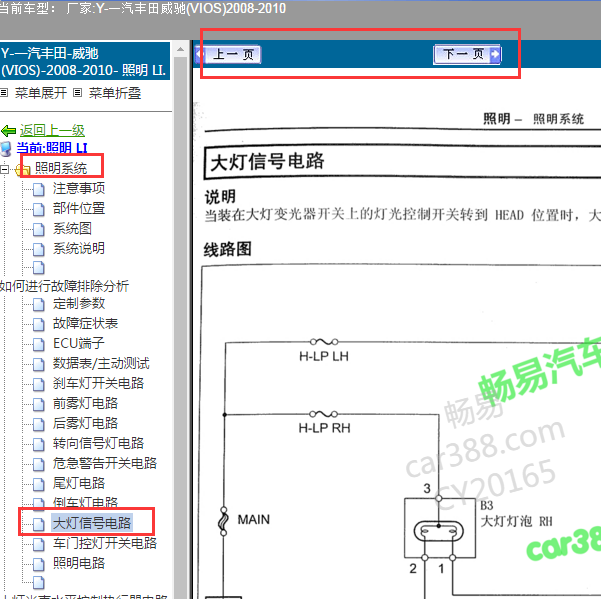This screenshot has height=599, width=601.
Task: Click the computer icon beside 当前:照明
Action: point(6,149)
